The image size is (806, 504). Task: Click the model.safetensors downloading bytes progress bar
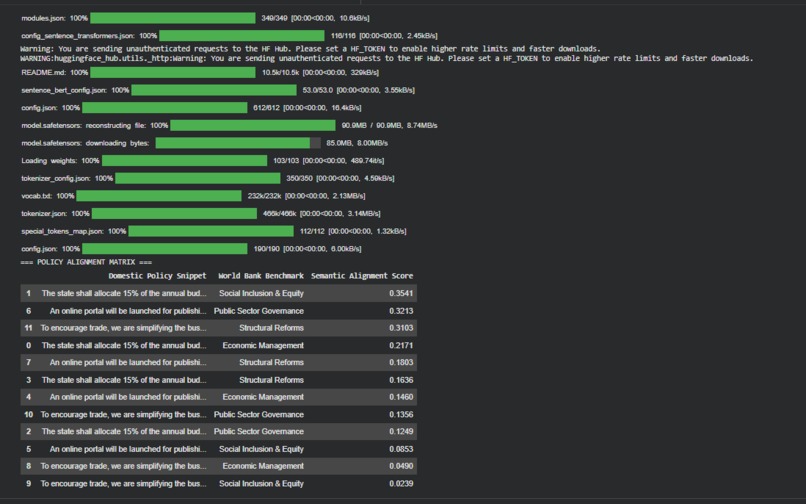tap(238, 143)
